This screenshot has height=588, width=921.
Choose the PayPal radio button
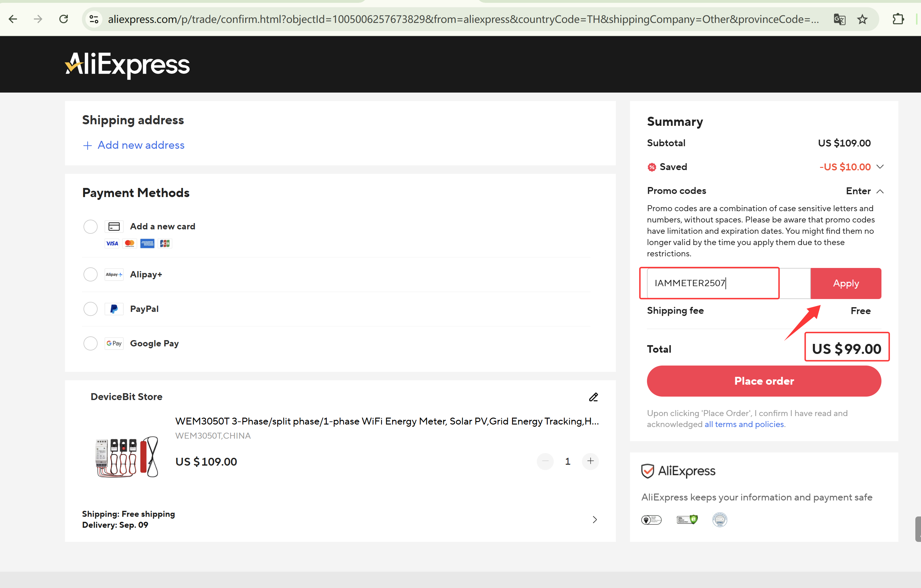(91, 309)
